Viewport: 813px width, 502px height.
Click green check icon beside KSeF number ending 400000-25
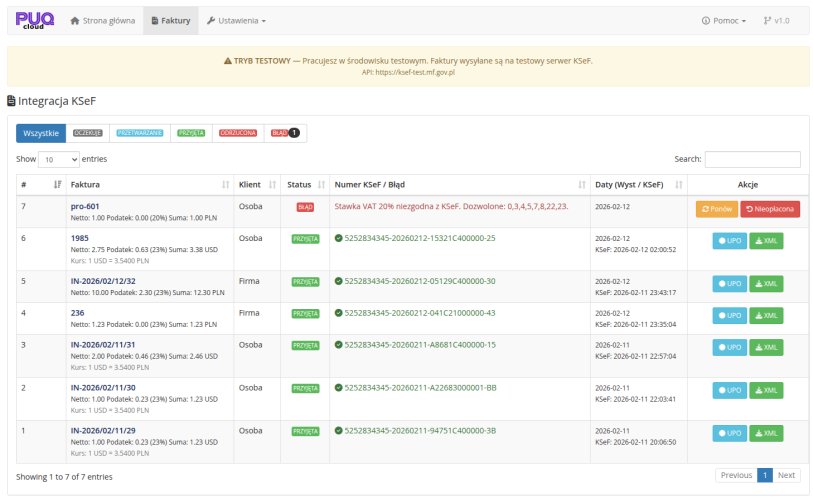pyautogui.click(x=339, y=238)
